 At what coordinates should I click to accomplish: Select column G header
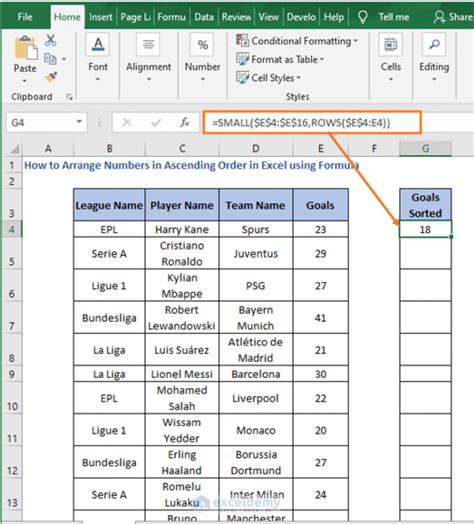425,149
